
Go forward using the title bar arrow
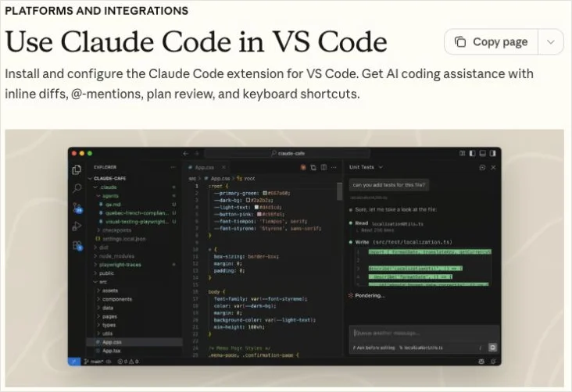pyautogui.click(x=197, y=154)
